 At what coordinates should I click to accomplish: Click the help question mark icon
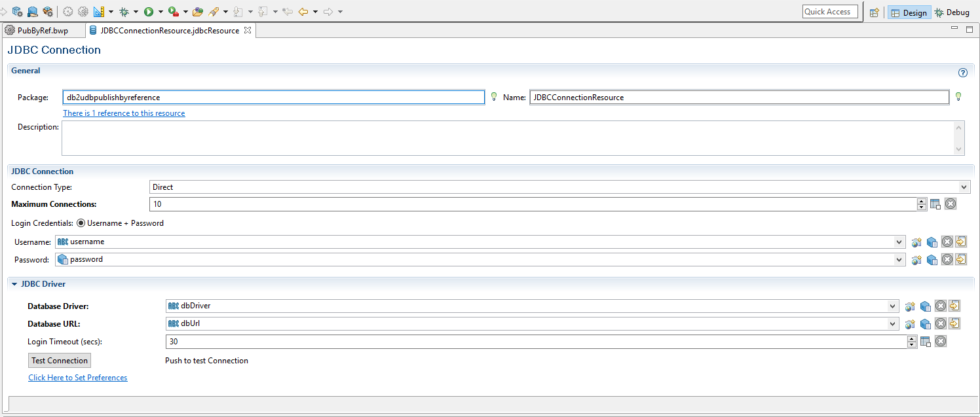coord(962,73)
